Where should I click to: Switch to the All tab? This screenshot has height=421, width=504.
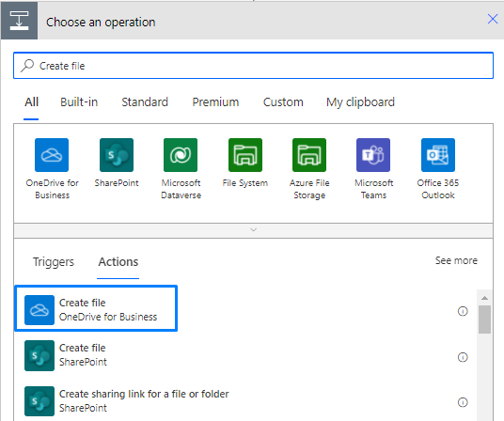(x=32, y=102)
